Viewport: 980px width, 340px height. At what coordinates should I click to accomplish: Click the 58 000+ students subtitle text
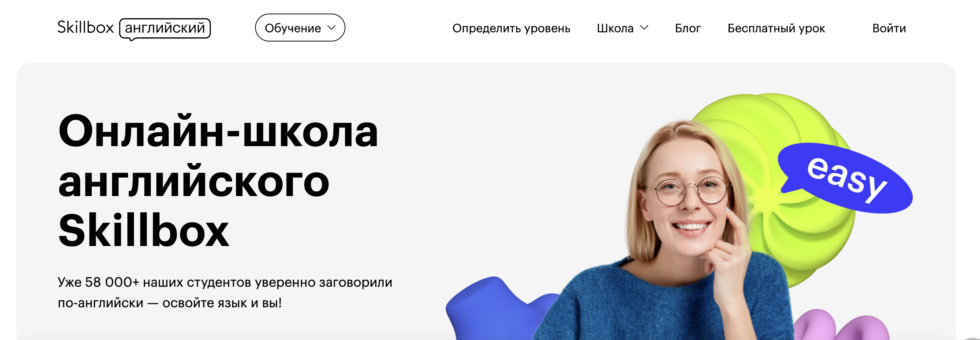pyautogui.click(x=225, y=292)
